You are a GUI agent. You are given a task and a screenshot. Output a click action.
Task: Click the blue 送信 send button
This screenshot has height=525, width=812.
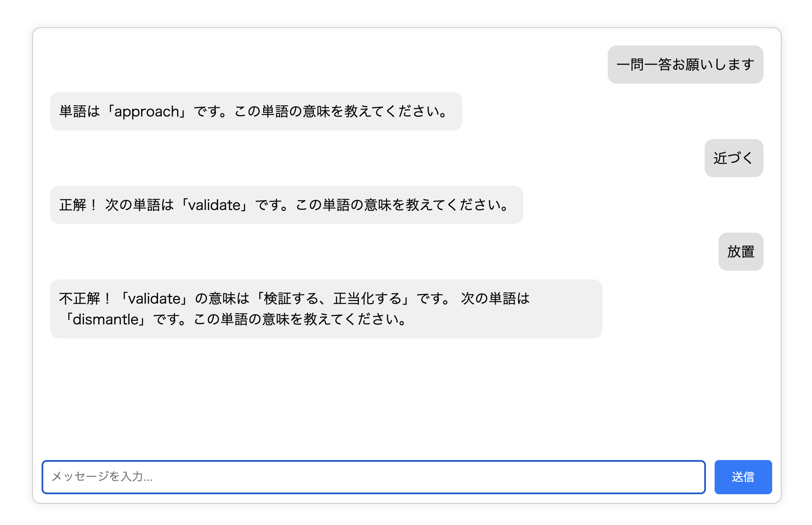743,477
